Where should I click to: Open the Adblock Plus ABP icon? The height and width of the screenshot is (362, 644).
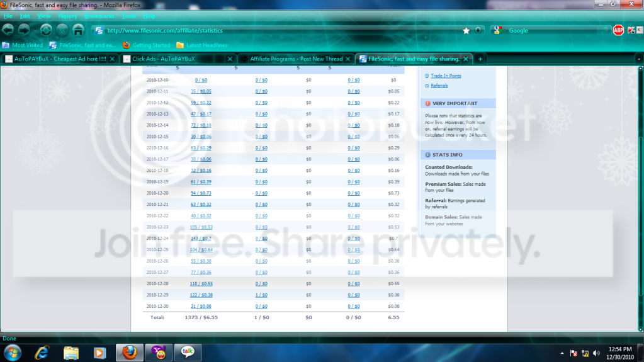coord(618,30)
